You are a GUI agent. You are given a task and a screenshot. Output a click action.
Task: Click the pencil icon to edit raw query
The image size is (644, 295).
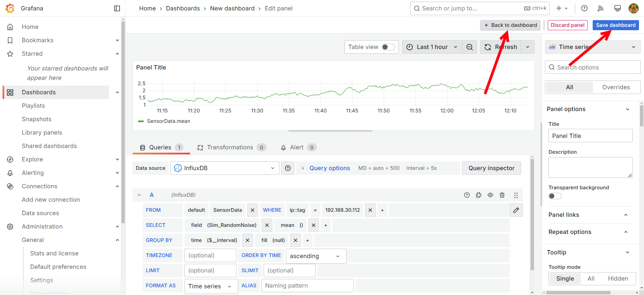(x=516, y=210)
